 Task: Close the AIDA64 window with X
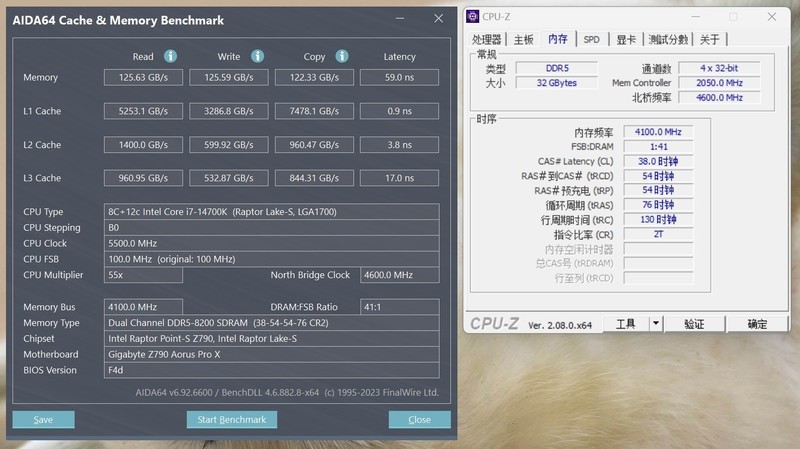click(438, 18)
